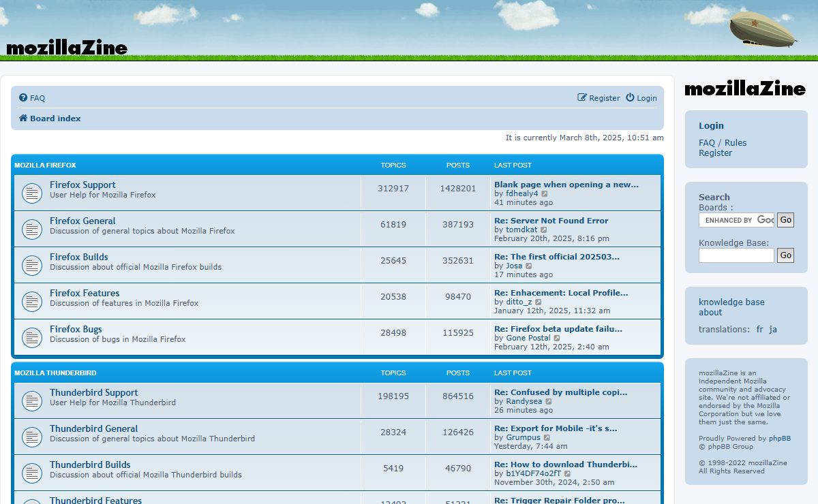Open post 'Re: Server Not Found Error'
Screen dimensions: 818x504
[551, 221]
